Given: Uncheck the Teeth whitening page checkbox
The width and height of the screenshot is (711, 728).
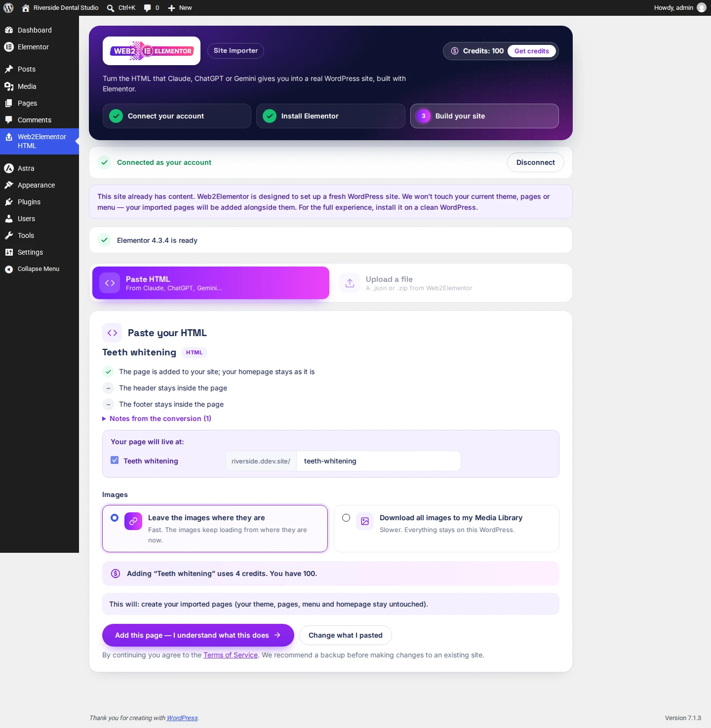Looking at the screenshot, I should coord(115,460).
